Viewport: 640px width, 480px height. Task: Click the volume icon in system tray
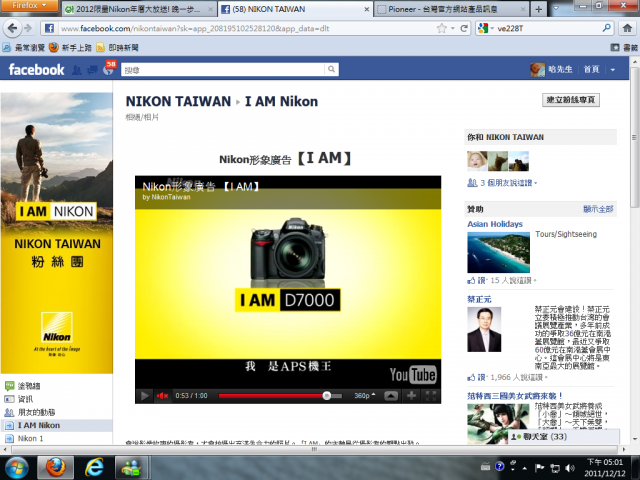pyautogui.click(x=570, y=468)
